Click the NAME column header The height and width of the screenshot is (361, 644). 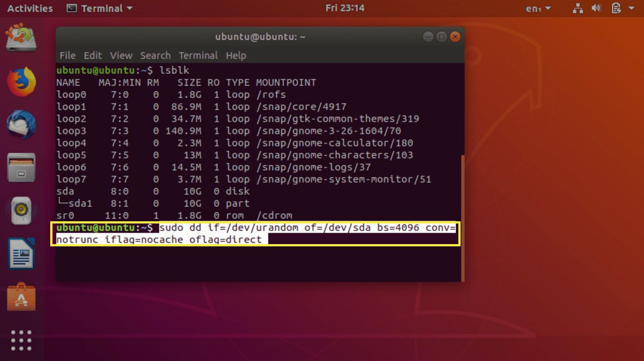point(68,82)
